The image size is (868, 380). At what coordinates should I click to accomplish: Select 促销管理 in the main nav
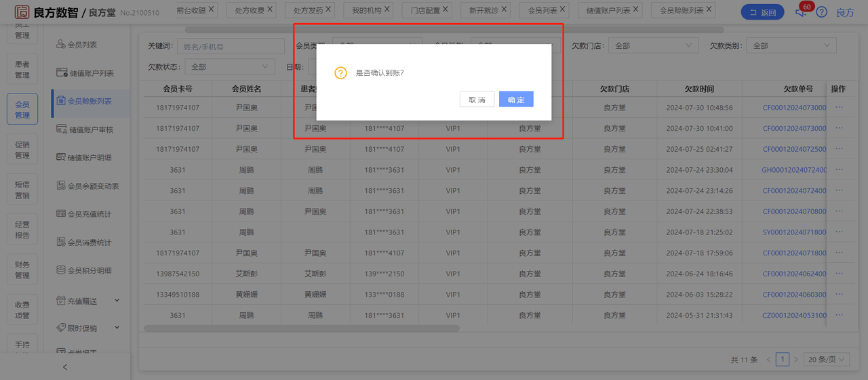click(22, 150)
